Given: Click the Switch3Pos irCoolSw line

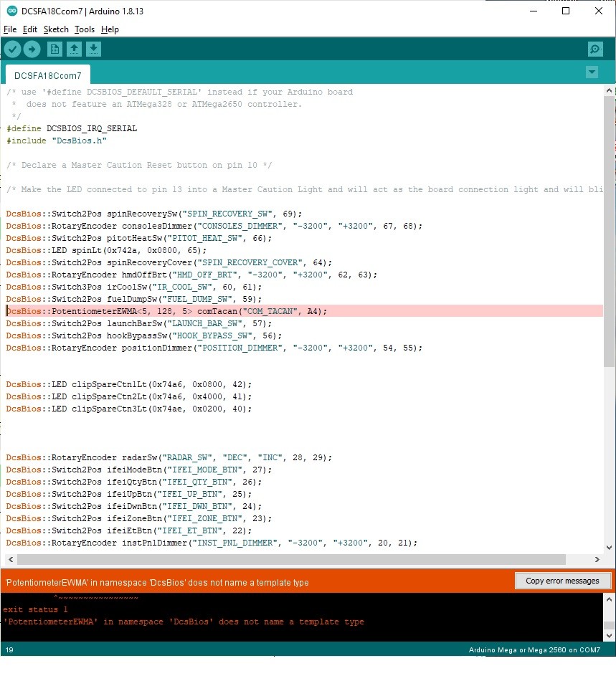Looking at the screenshot, I should (x=133, y=287).
